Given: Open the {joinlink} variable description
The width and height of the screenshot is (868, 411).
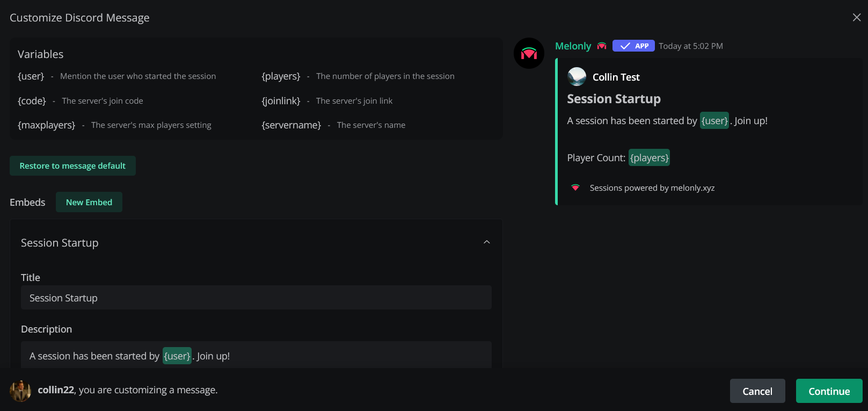Looking at the screenshot, I should 281,100.
